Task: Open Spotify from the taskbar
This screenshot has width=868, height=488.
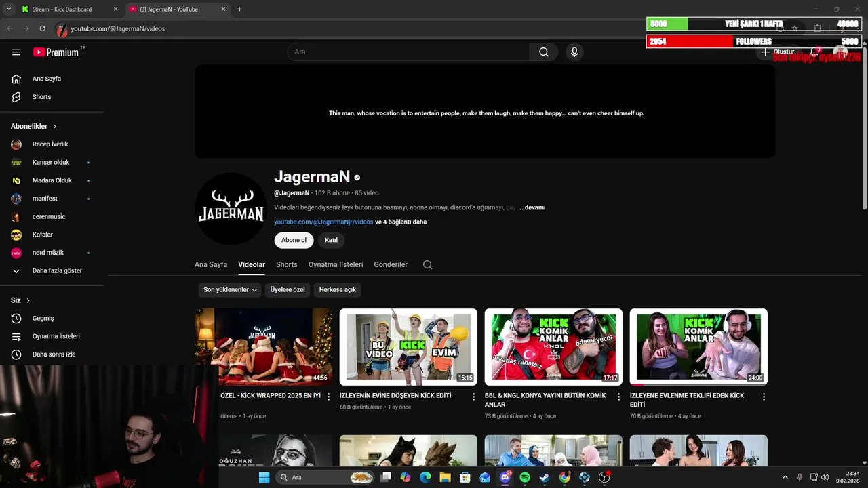Action: click(525, 477)
